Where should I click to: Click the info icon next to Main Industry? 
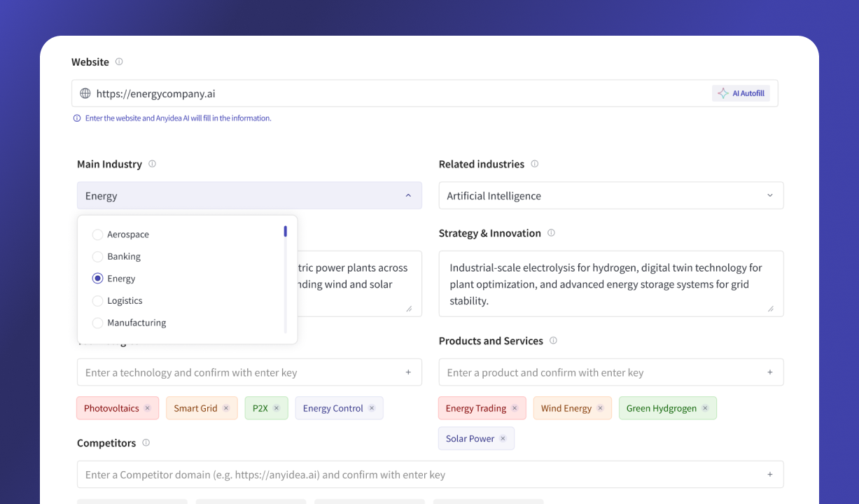click(152, 164)
